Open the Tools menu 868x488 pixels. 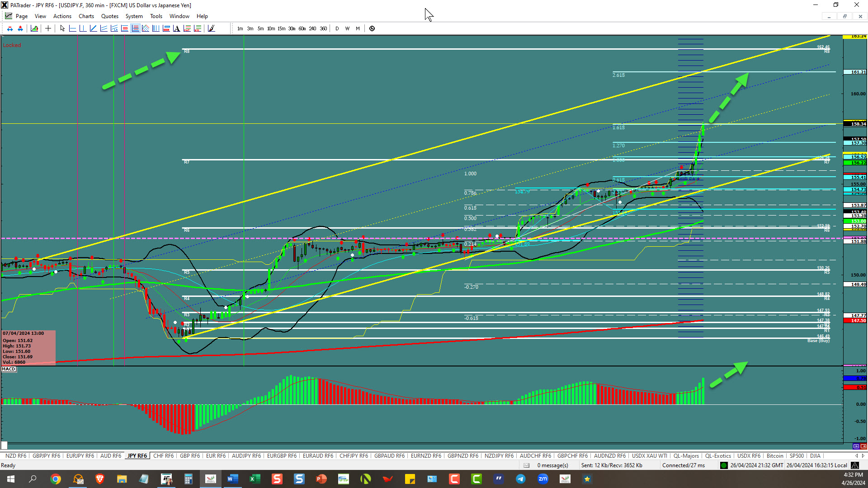click(156, 16)
